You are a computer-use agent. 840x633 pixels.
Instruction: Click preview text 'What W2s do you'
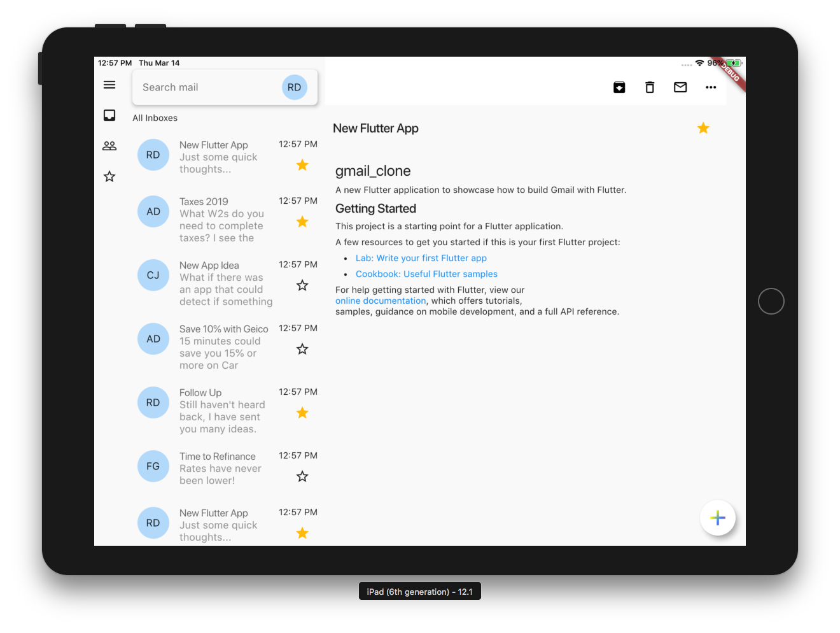[x=221, y=213]
